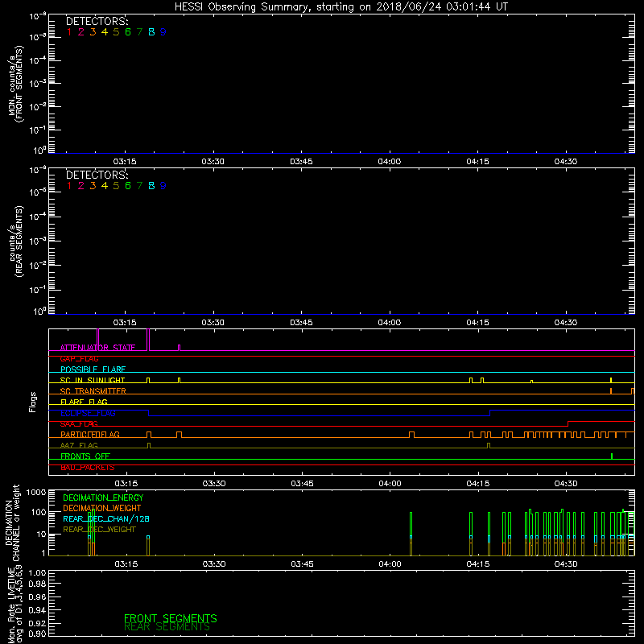Screen dimensions: 644x644
Task: Select blue detector 9 in front segments legend
Action: [163, 32]
